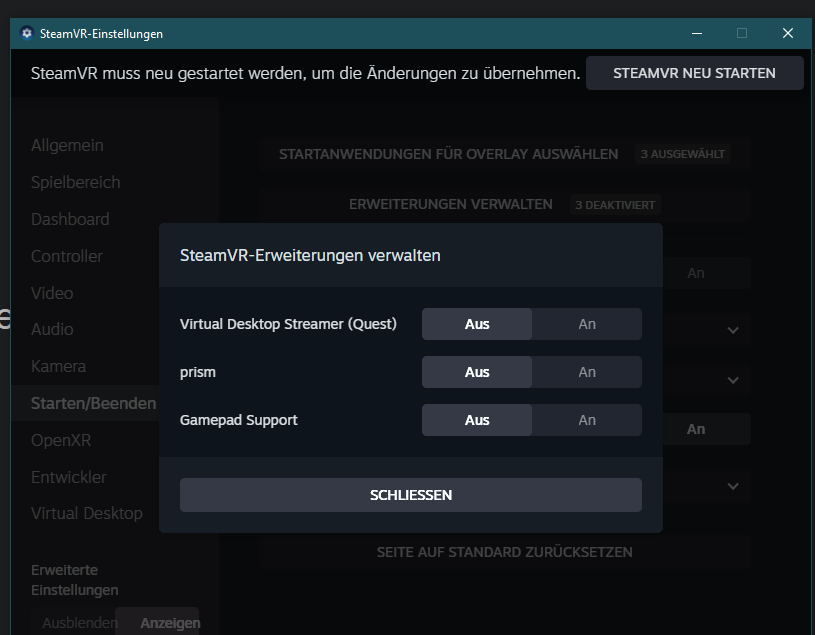
Task: Click STEAMVR NEU STARTEN button
Action: point(694,73)
